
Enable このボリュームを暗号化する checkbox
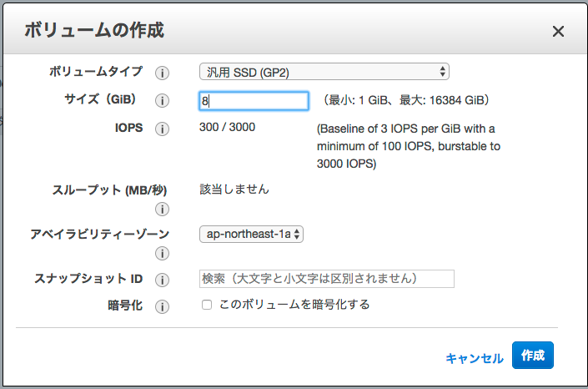coord(207,305)
